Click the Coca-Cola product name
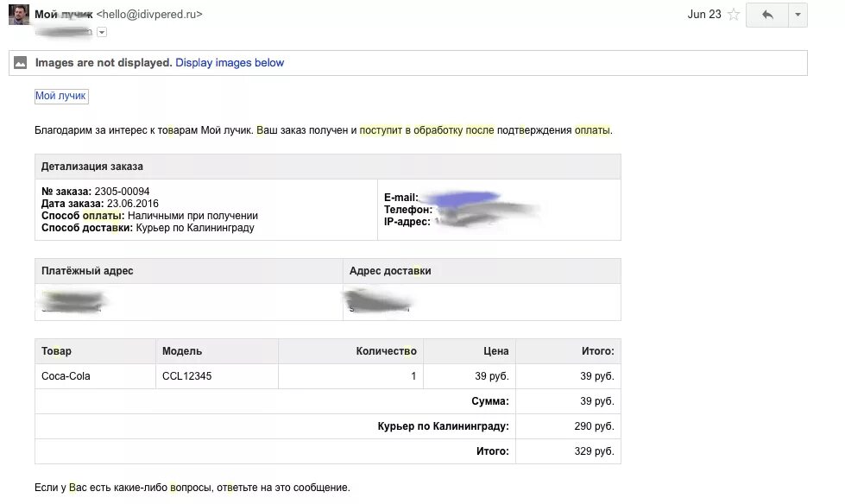The width and height of the screenshot is (845, 504). tap(66, 375)
